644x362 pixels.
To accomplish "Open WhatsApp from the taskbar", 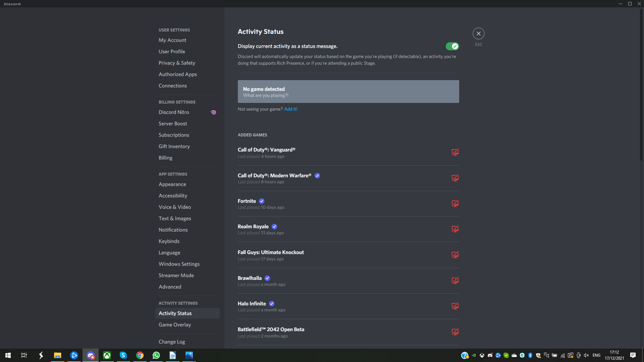I will pos(156,355).
